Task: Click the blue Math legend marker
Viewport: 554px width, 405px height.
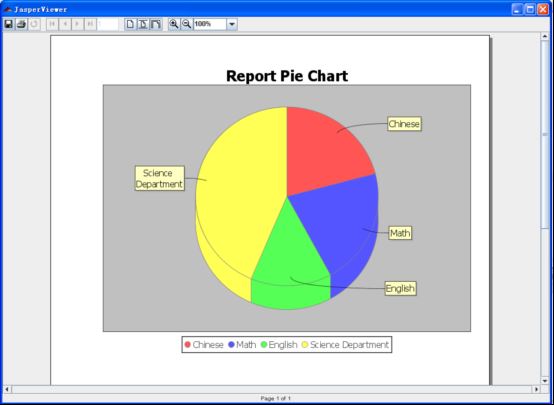Action: [x=231, y=345]
